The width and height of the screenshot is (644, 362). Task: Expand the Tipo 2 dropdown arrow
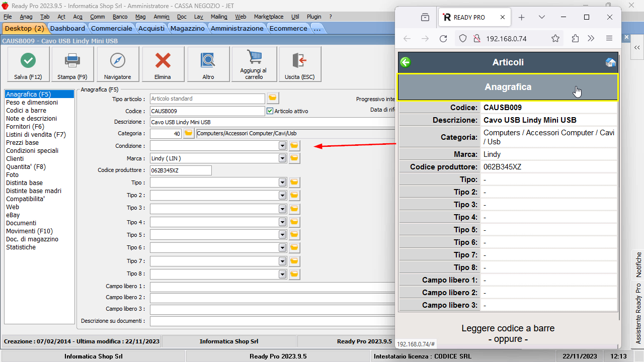click(283, 195)
